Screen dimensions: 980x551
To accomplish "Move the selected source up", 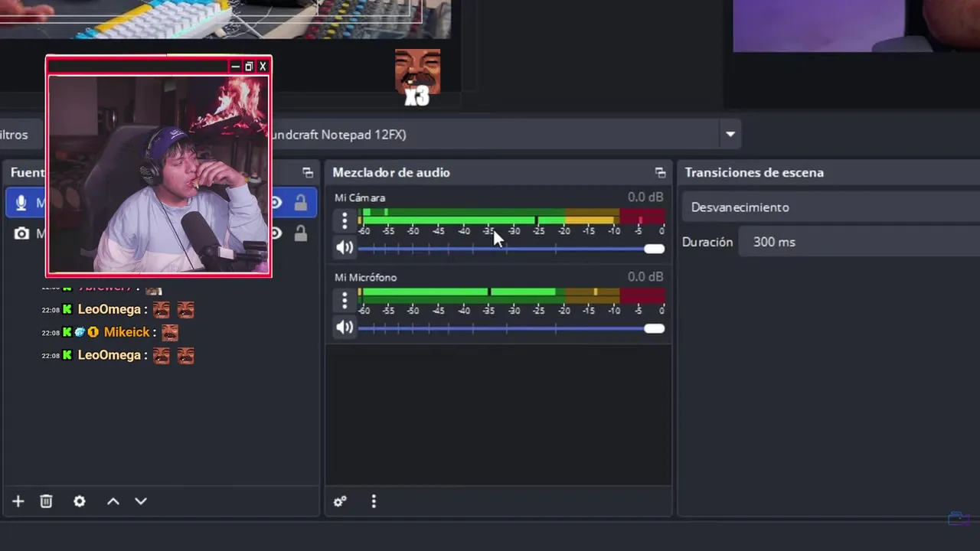I will [x=113, y=501].
